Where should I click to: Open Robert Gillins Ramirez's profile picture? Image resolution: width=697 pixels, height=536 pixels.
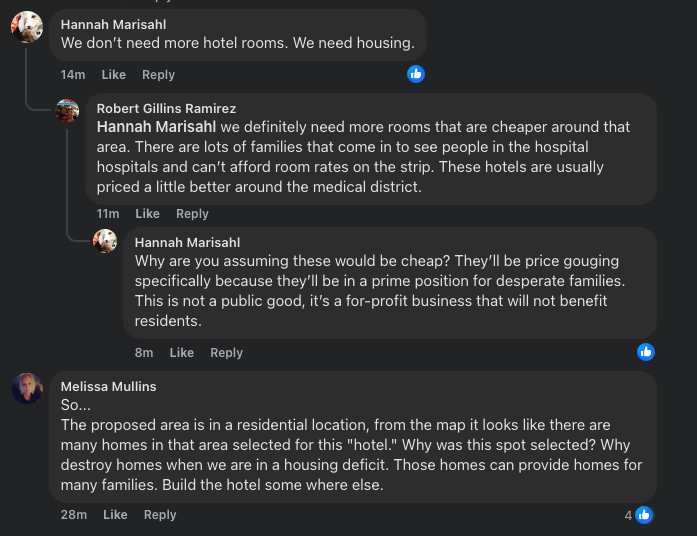click(67, 111)
